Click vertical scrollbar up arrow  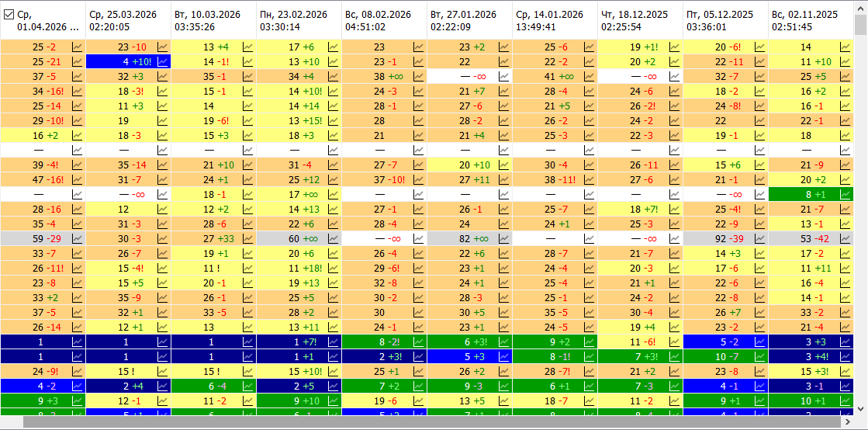(860, 7)
